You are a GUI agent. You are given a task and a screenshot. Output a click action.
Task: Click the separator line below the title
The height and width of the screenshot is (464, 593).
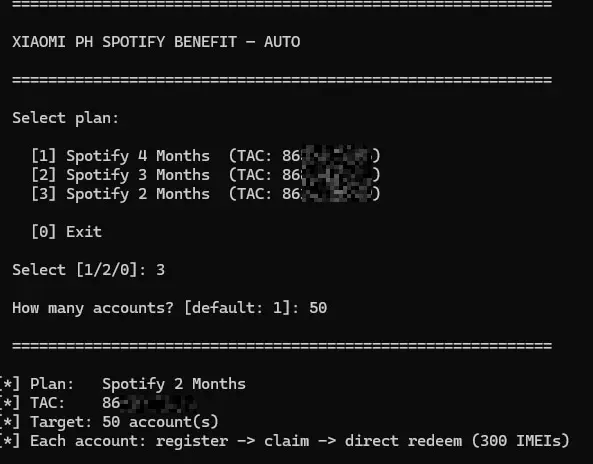[282, 80]
